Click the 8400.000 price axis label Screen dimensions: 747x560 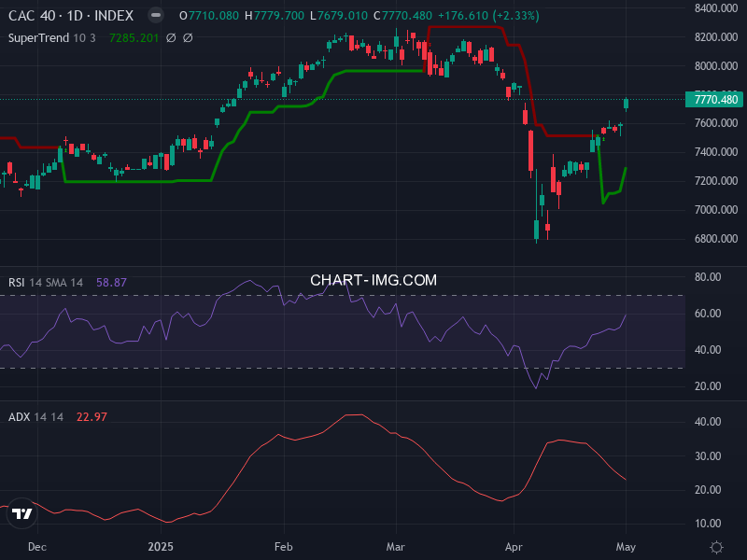(716, 8)
